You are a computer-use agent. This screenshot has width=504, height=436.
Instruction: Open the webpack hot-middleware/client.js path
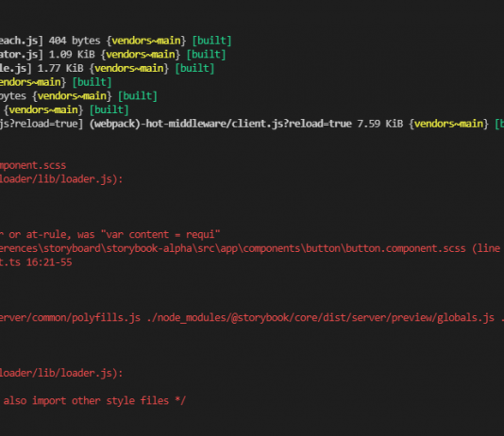tap(221, 124)
